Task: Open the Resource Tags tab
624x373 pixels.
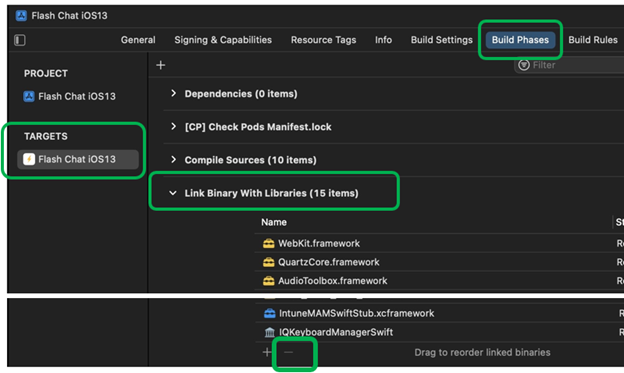Action: pyautogui.click(x=323, y=40)
